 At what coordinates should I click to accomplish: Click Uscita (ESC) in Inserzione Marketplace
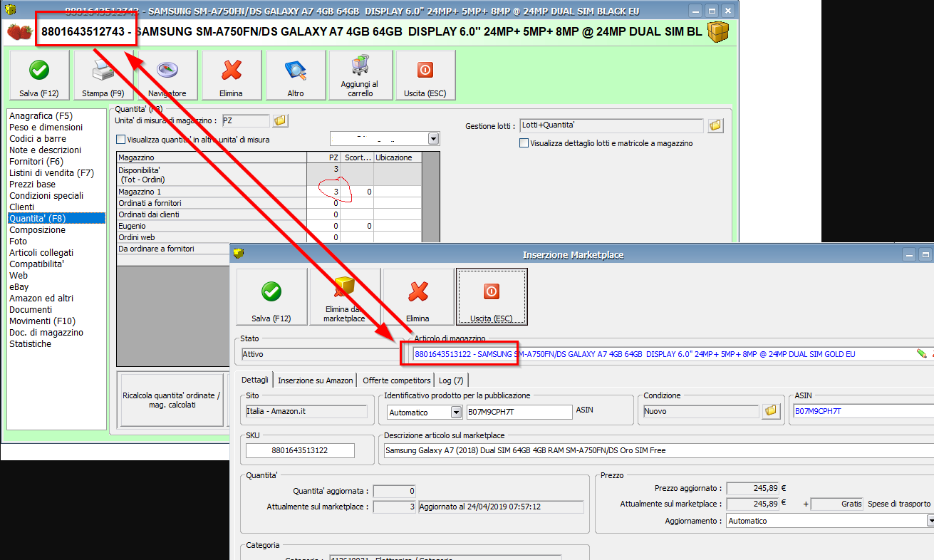[x=492, y=296]
